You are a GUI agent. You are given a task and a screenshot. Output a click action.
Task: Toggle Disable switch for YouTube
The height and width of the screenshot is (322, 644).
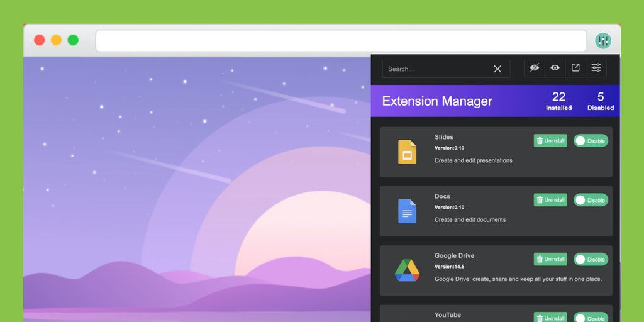tap(591, 318)
